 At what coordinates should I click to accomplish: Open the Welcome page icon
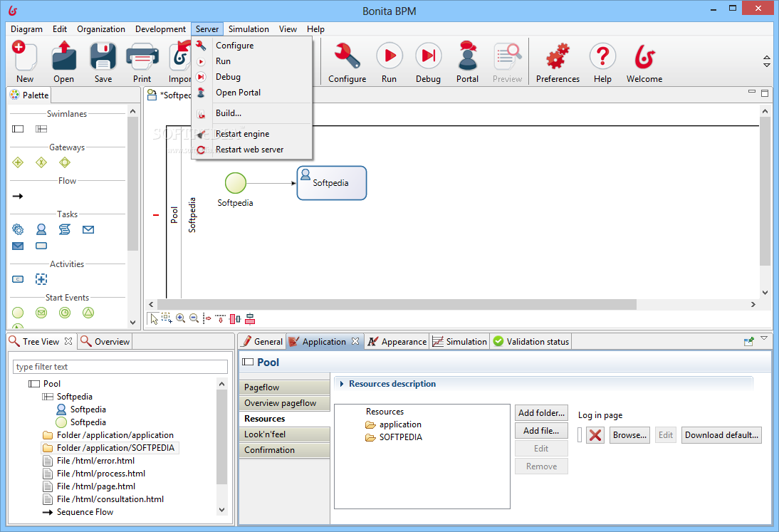644,61
